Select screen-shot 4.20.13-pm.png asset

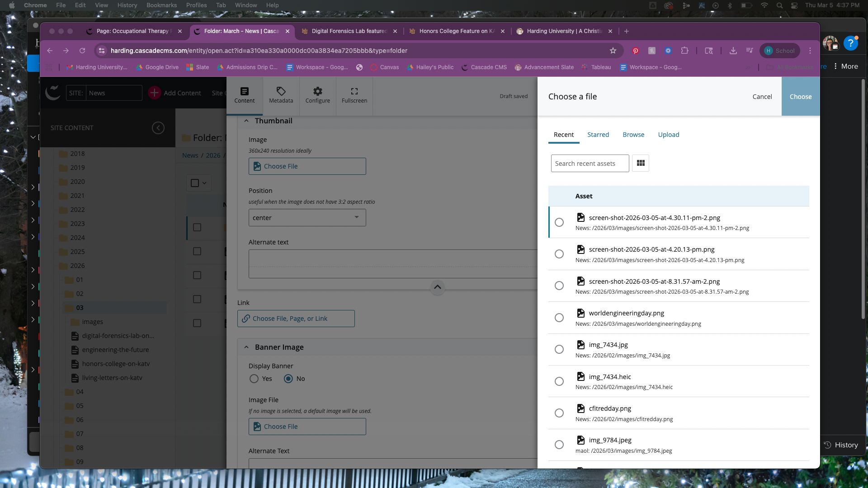(x=559, y=254)
